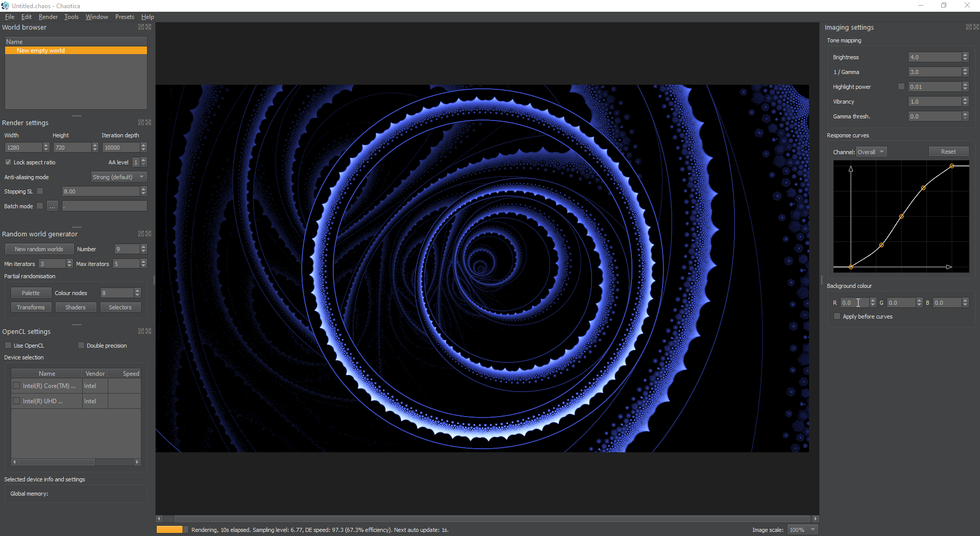Float the Random world generator panel

pyautogui.click(x=141, y=234)
